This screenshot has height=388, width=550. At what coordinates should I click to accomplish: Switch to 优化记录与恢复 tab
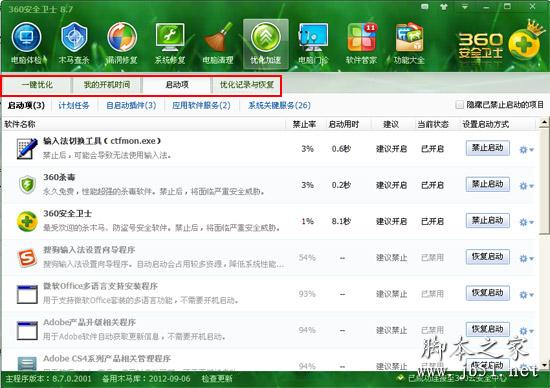click(x=247, y=85)
